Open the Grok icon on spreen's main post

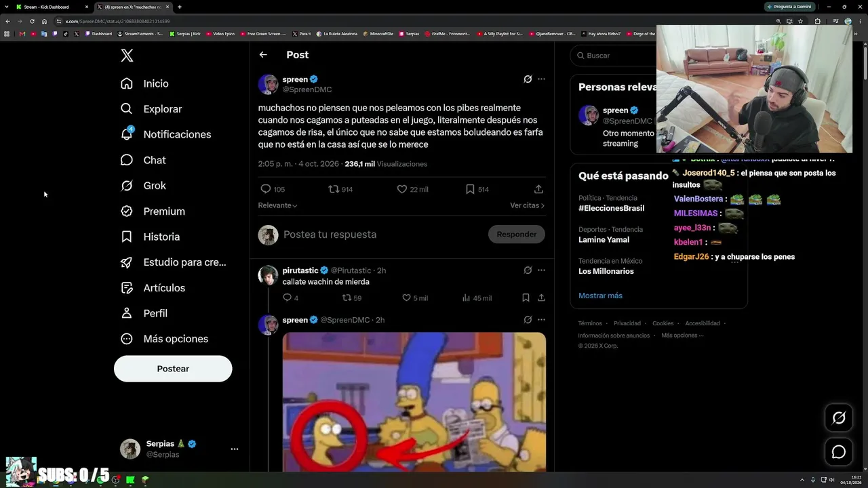click(x=528, y=79)
